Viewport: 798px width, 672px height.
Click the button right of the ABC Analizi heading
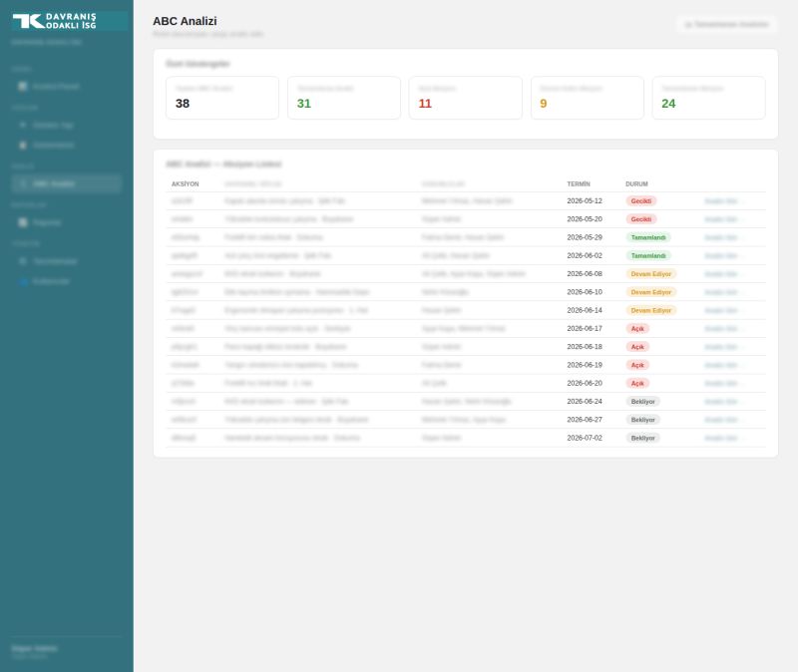(x=727, y=24)
